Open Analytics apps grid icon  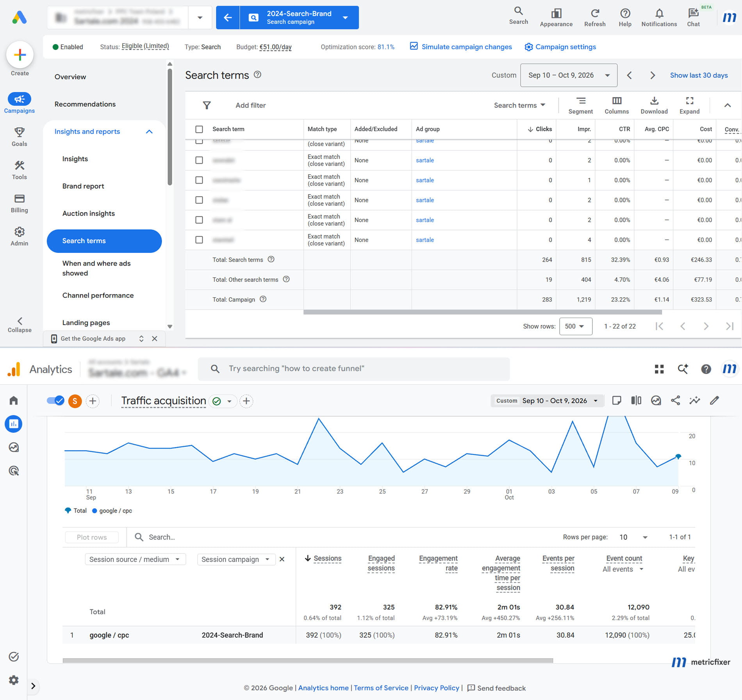[x=659, y=369]
